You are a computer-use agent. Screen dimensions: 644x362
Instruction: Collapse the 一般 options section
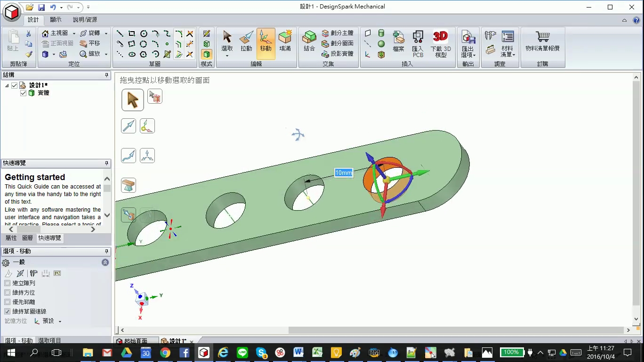105,263
